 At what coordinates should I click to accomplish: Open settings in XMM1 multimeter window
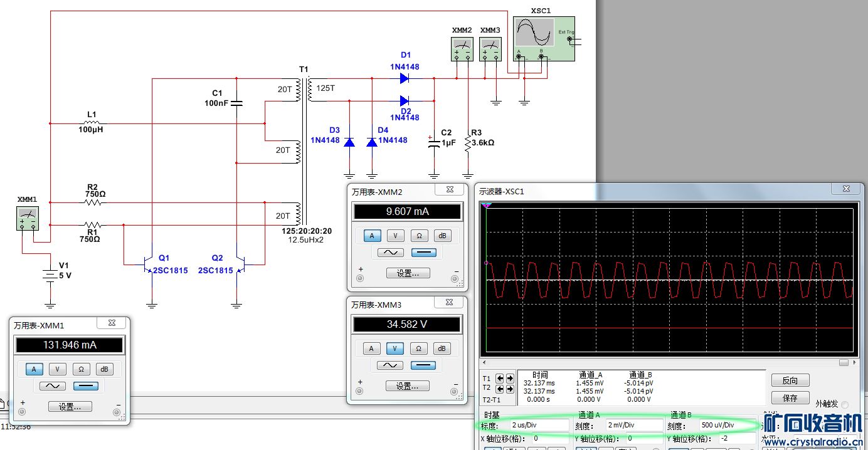(x=70, y=407)
